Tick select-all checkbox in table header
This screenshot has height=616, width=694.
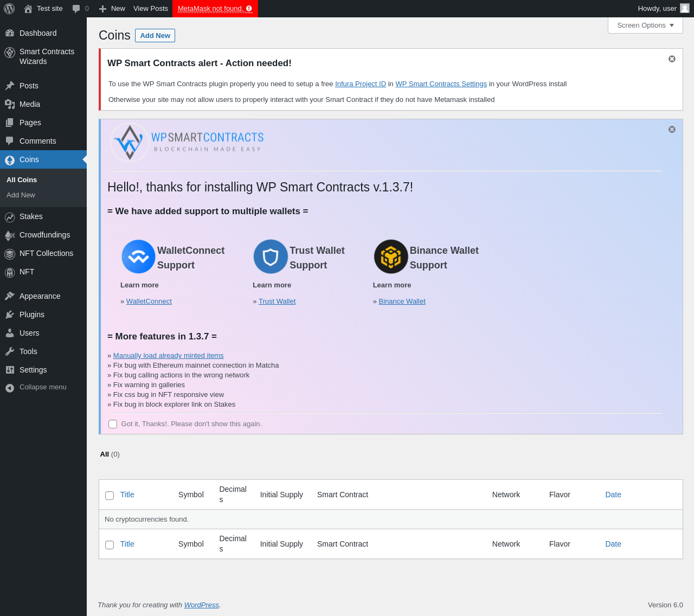click(x=110, y=496)
